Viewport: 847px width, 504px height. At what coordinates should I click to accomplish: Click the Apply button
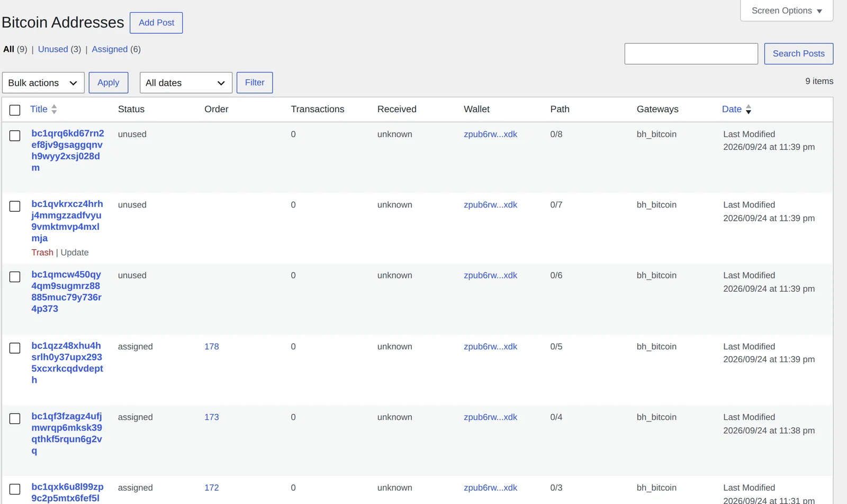[109, 83]
